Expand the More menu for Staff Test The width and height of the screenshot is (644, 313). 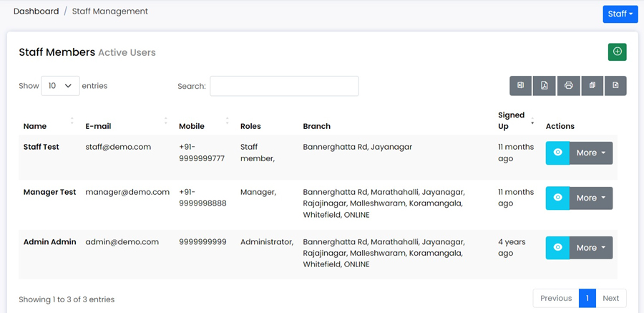(591, 153)
